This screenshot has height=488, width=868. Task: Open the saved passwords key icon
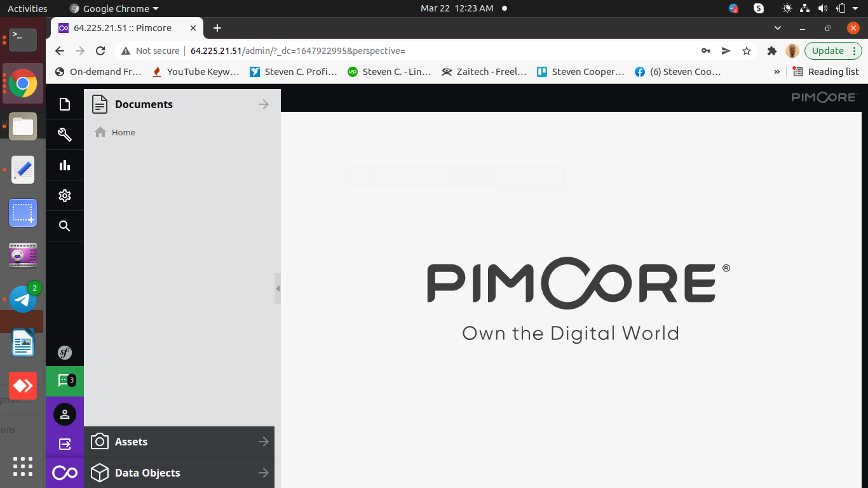point(706,51)
